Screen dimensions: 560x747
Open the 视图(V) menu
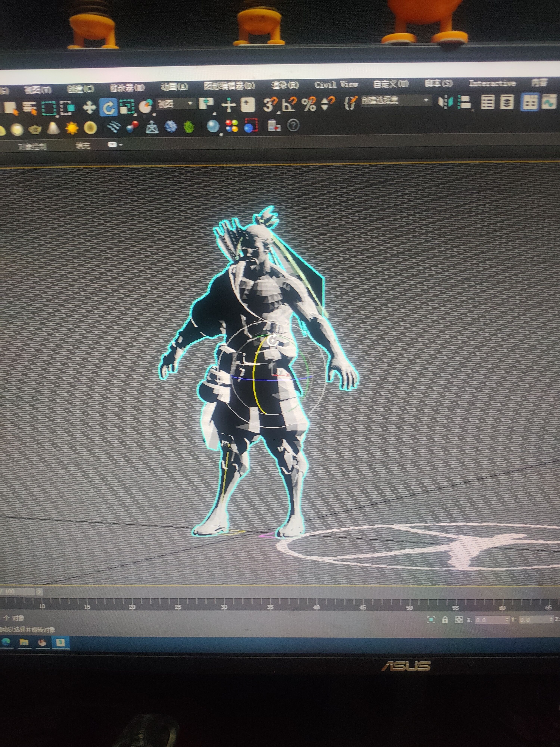pos(38,89)
